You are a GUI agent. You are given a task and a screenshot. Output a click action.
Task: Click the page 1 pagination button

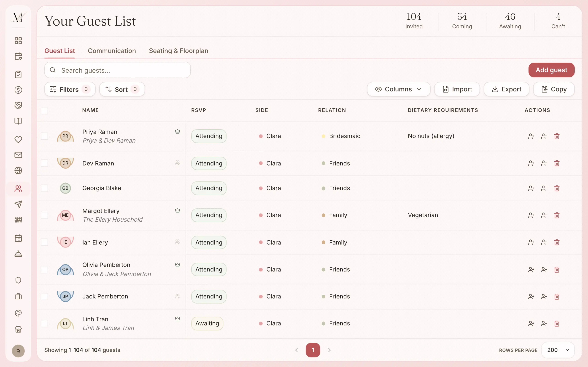[x=313, y=350]
